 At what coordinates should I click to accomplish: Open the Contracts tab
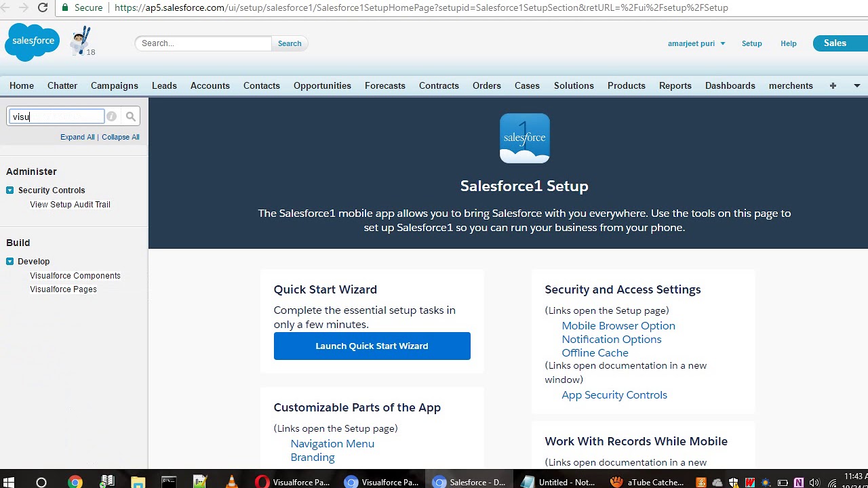pos(439,86)
